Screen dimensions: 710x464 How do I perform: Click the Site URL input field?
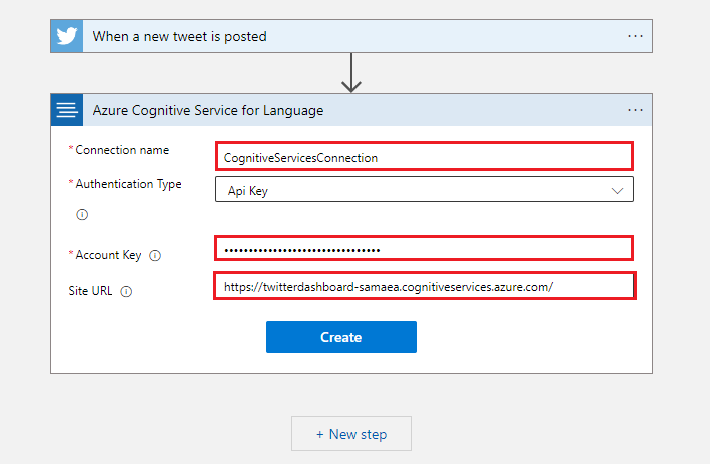(425, 286)
